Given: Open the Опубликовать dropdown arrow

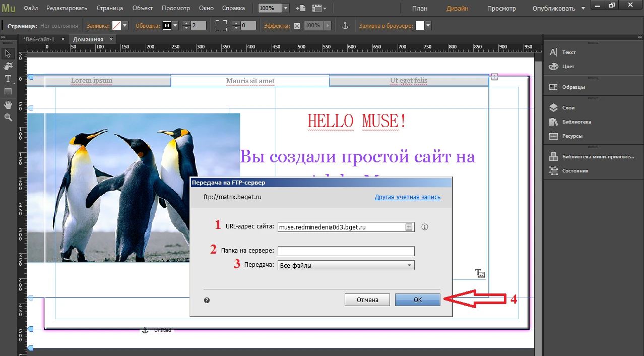Looking at the screenshot, I should click(x=583, y=9).
